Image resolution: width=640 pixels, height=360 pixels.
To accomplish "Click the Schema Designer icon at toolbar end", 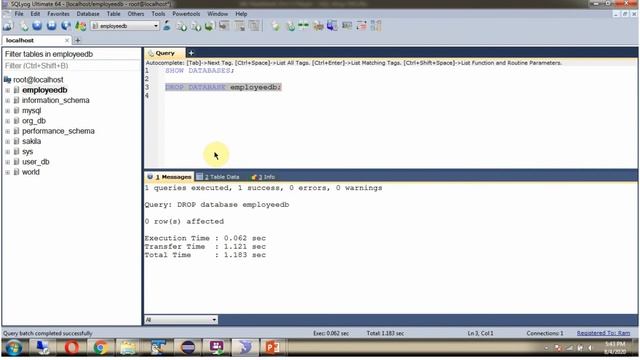I will point(376,26).
